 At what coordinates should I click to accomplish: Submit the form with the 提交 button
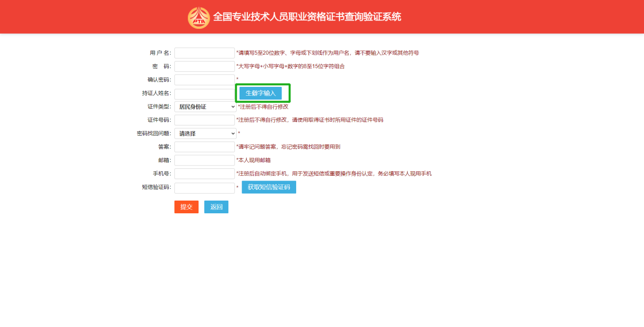(x=186, y=206)
